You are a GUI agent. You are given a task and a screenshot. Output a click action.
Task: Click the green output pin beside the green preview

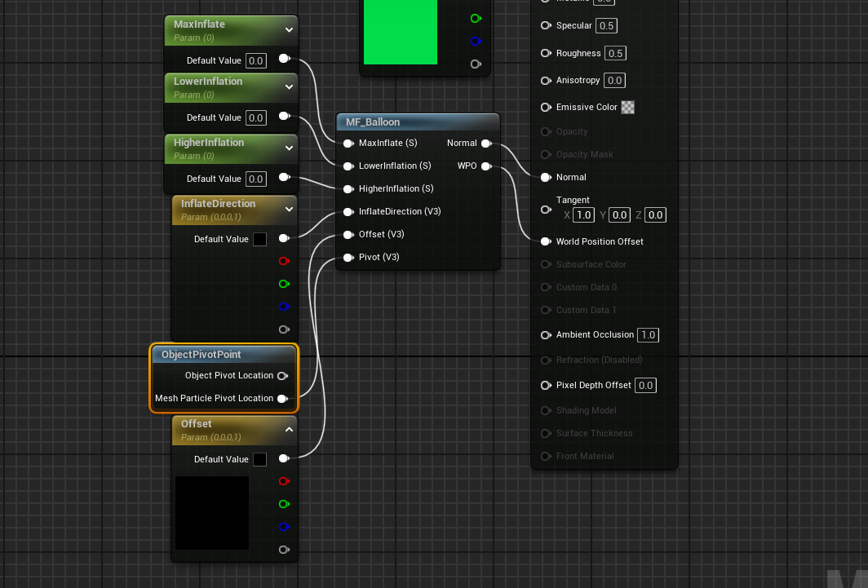pyautogui.click(x=476, y=19)
